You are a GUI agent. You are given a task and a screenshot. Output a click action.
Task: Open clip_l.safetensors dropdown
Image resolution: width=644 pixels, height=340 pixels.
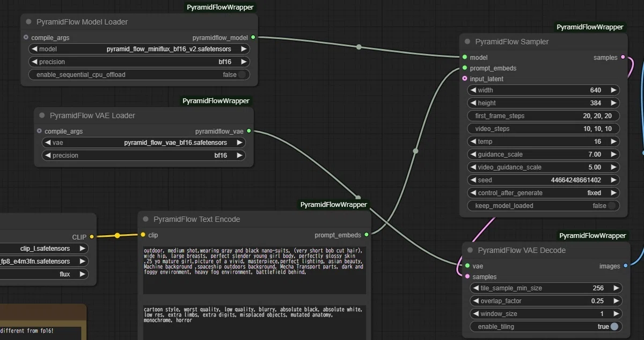pyautogui.click(x=45, y=249)
